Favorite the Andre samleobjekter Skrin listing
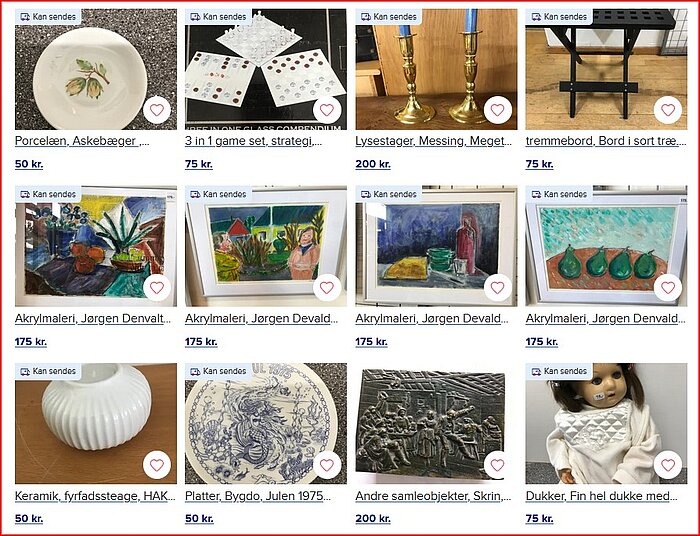Screen dimensions: 700x536 pos(497,465)
